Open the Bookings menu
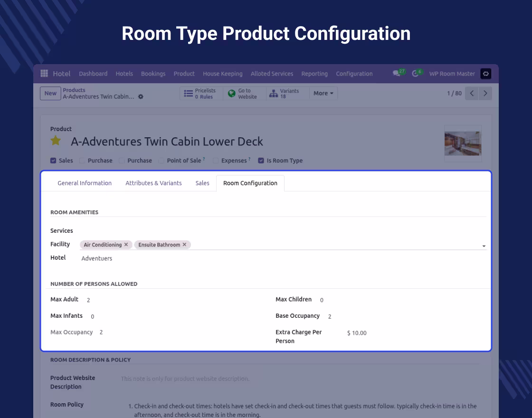This screenshot has height=418, width=532. 153,74
